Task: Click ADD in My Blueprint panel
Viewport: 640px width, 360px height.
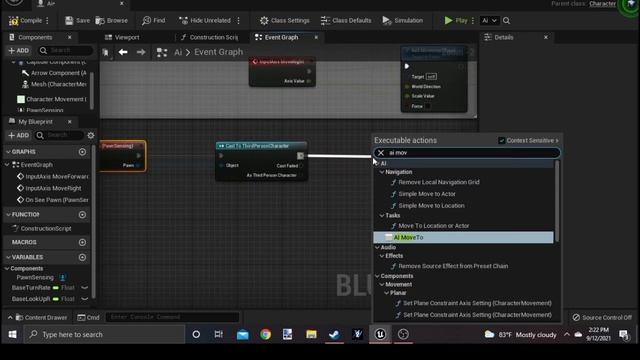Action: click(19, 135)
